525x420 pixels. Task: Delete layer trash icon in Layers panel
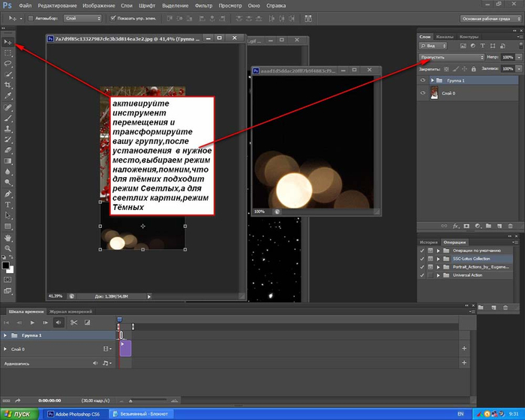click(x=510, y=226)
